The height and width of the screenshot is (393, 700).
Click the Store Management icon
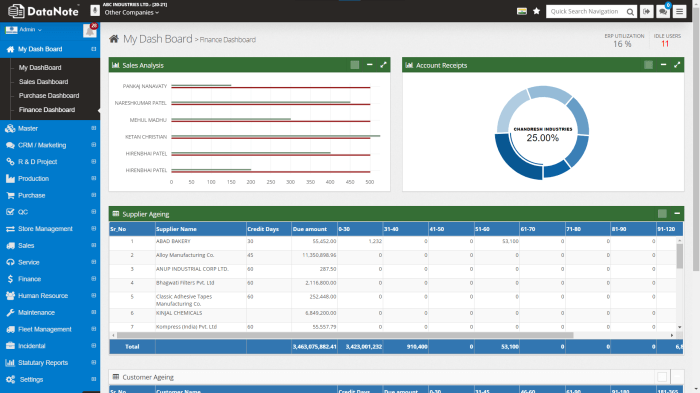click(10, 229)
